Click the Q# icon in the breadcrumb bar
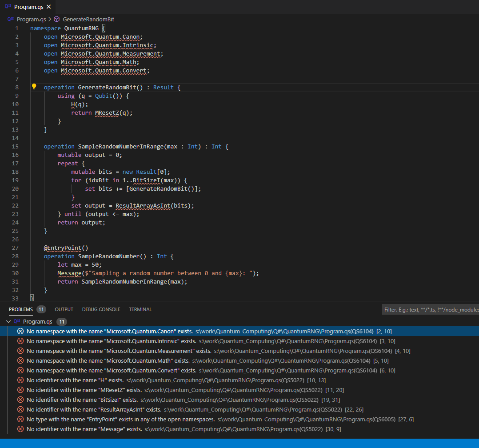479x448 pixels. (10, 19)
